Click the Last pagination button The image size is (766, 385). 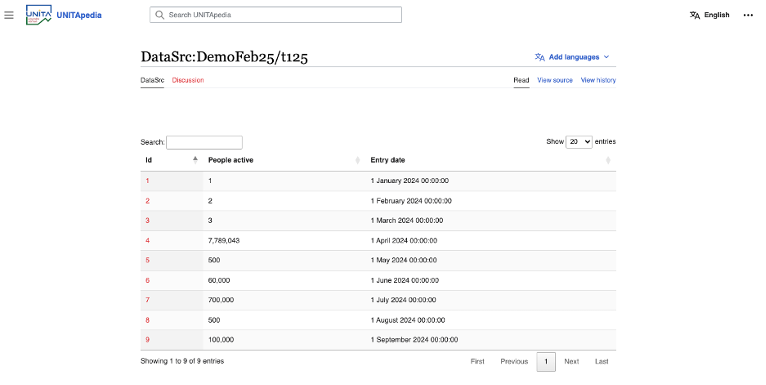601,362
